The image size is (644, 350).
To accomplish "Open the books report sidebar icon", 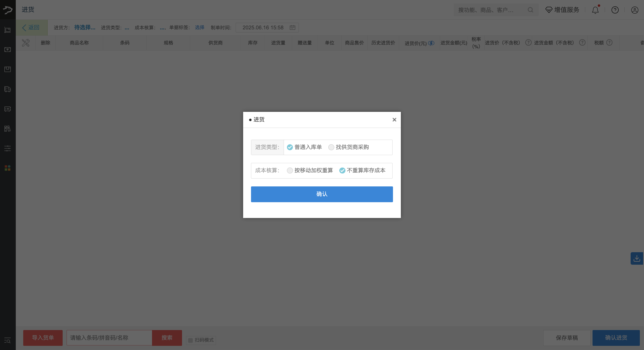I will coord(7,129).
